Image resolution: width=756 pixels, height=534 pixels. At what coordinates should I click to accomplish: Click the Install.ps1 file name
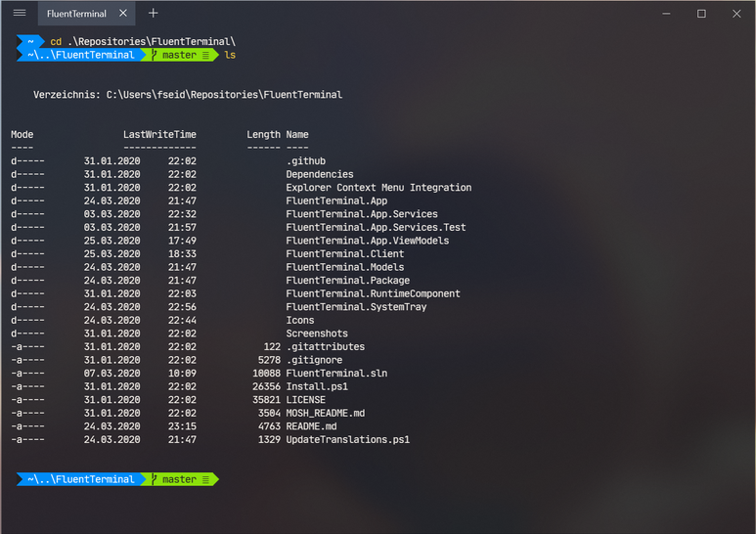tap(317, 386)
